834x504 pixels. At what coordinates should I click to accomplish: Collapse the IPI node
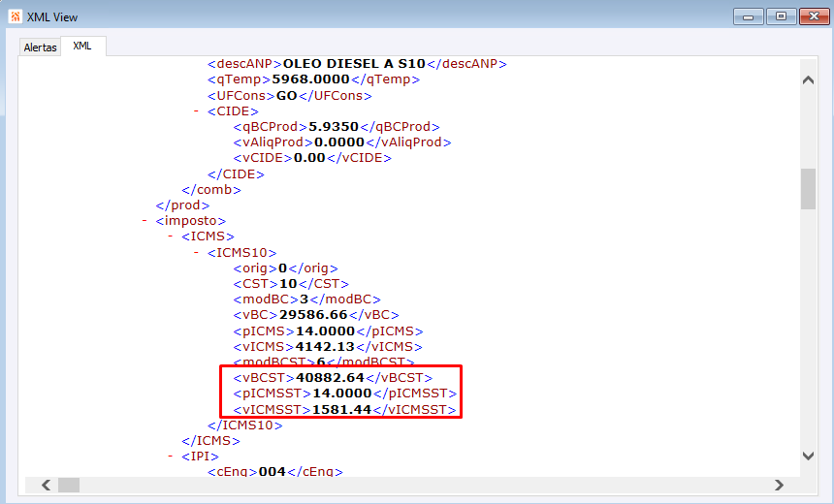(x=171, y=457)
